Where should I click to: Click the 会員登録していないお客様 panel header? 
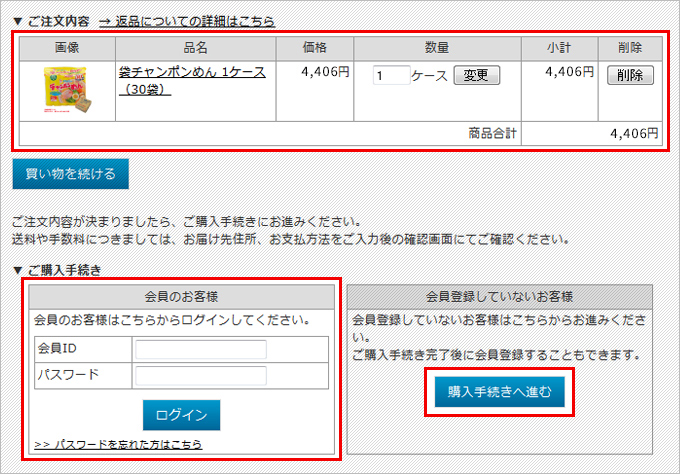499,297
